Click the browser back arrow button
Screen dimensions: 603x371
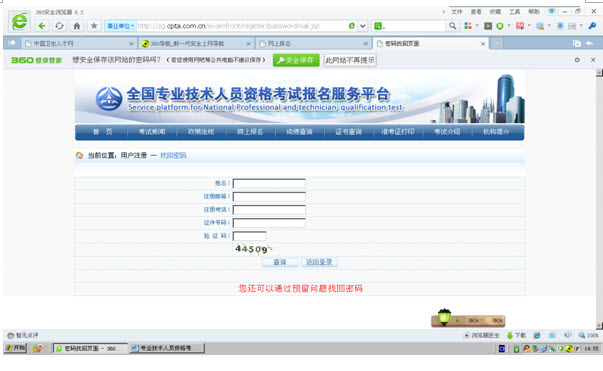click(42, 26)
